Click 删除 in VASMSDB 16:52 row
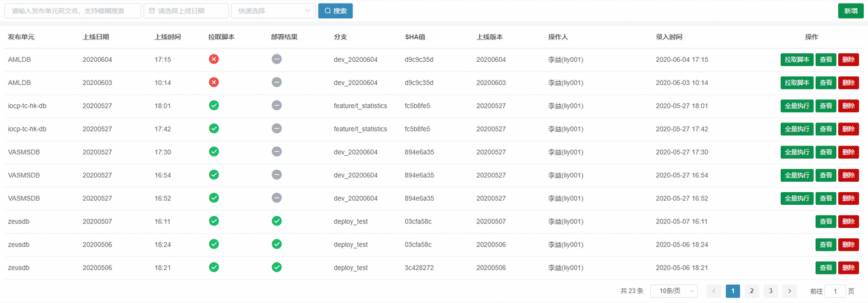This screenshot has width=868, height=303. [849, 198]
